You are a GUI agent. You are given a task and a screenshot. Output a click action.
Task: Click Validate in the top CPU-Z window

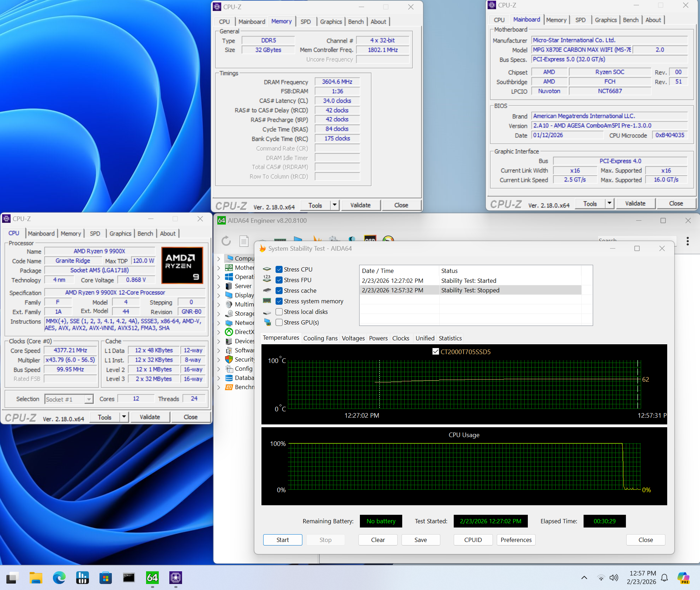[361, 205]
